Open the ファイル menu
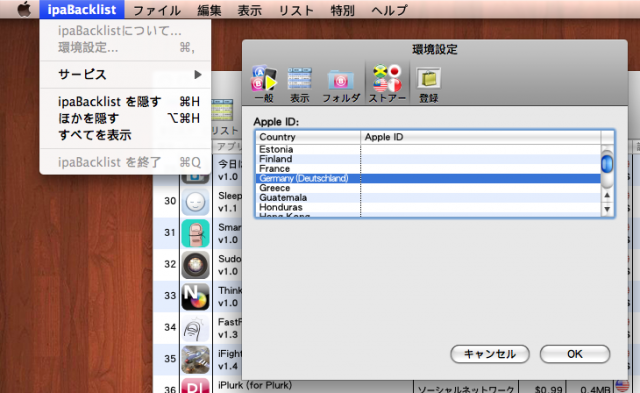 point(157,10)
